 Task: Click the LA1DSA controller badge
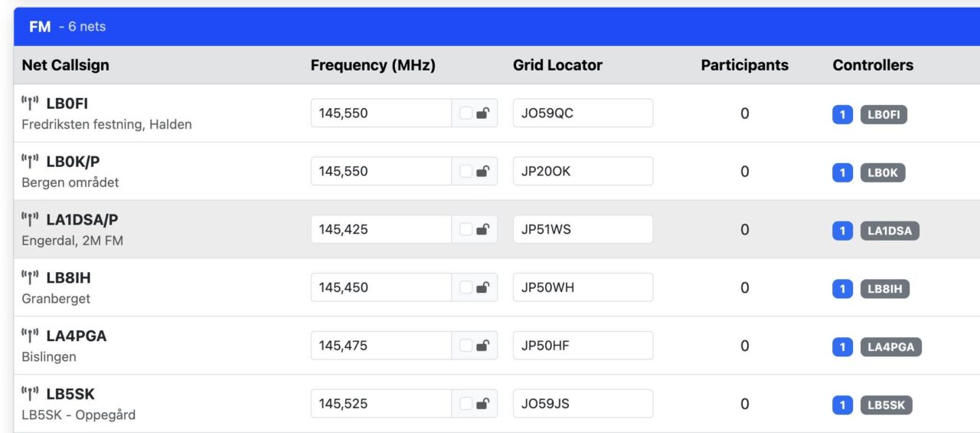pos(890,231)
